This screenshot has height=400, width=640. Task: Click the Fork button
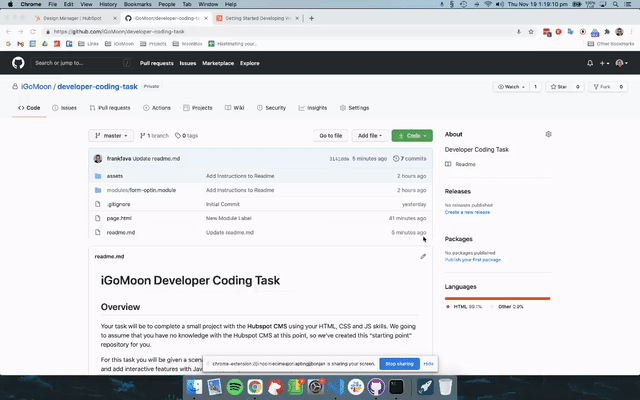[602, 87]
